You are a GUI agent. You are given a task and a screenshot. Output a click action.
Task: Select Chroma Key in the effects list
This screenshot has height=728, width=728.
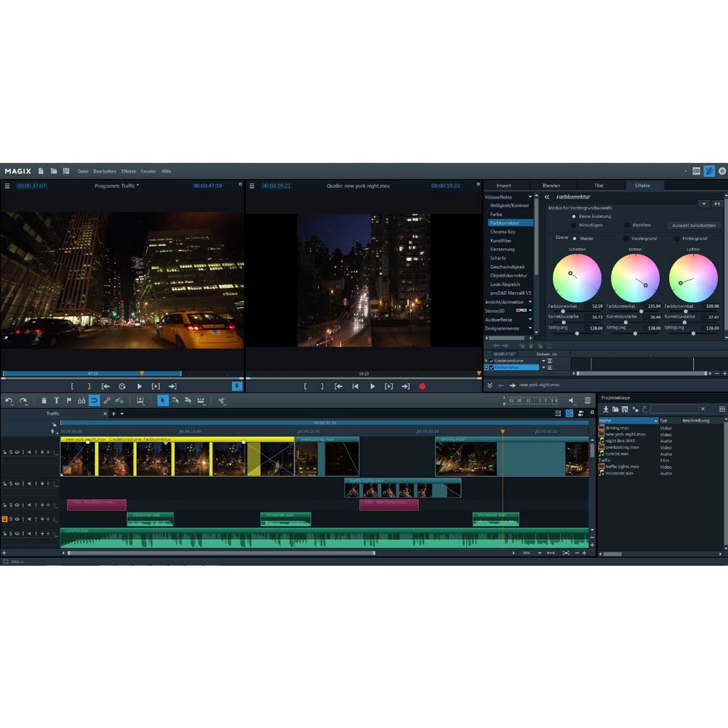[x=503, y=232]
